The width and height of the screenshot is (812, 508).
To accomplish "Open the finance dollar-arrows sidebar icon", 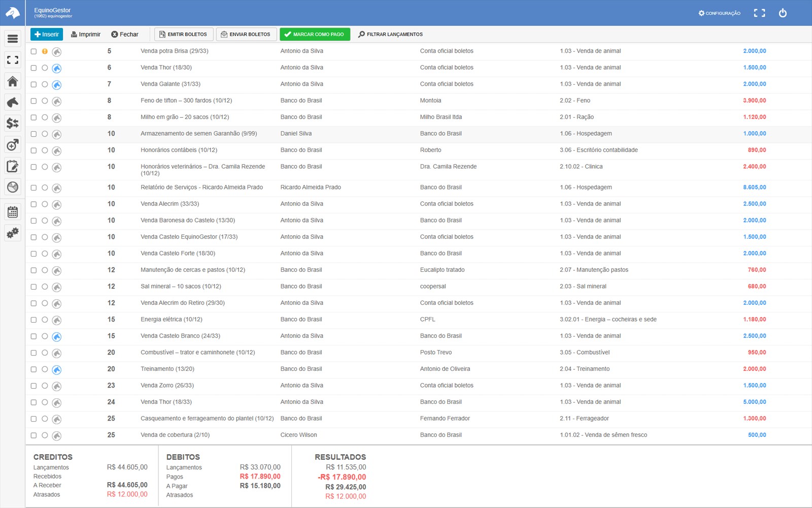I will [13, 123].
